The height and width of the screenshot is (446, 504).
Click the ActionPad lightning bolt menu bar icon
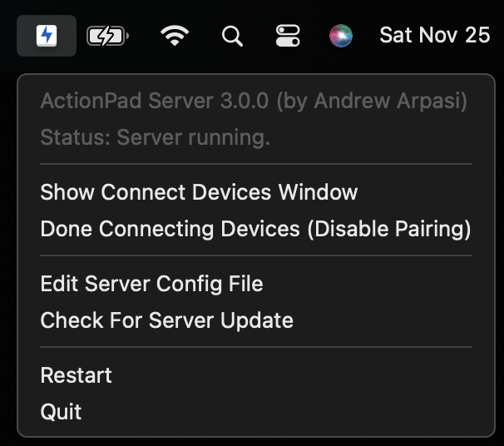(x=47, y=36)
